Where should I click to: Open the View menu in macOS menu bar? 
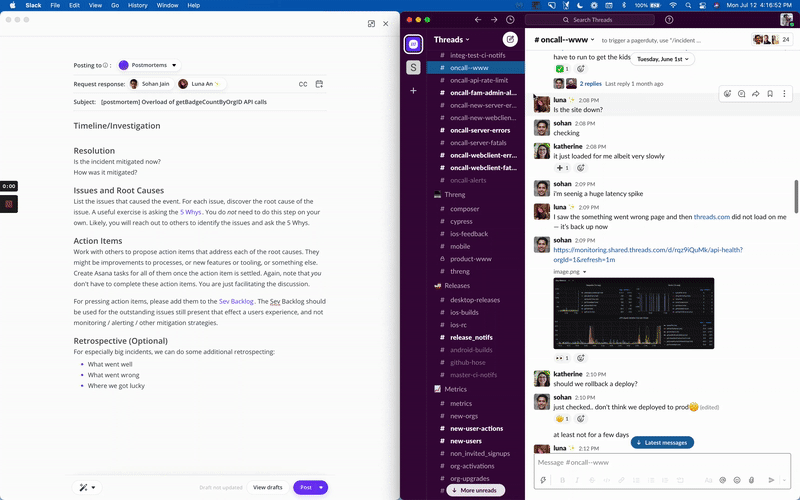point(95,5)
